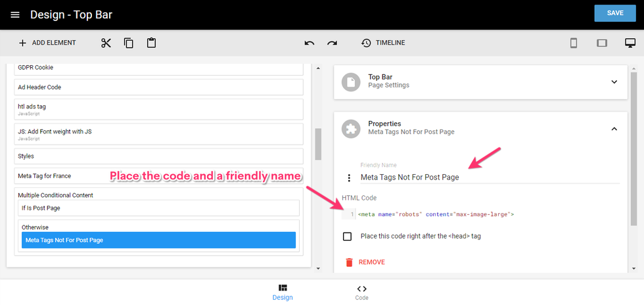Click Add Element button
This screenshot has width=644, height=305.
(47, 43)
